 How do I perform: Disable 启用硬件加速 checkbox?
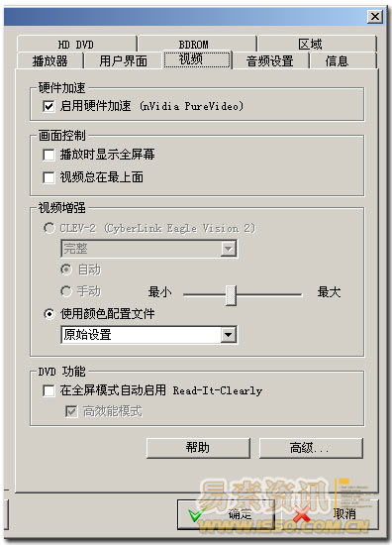(49, 106)
